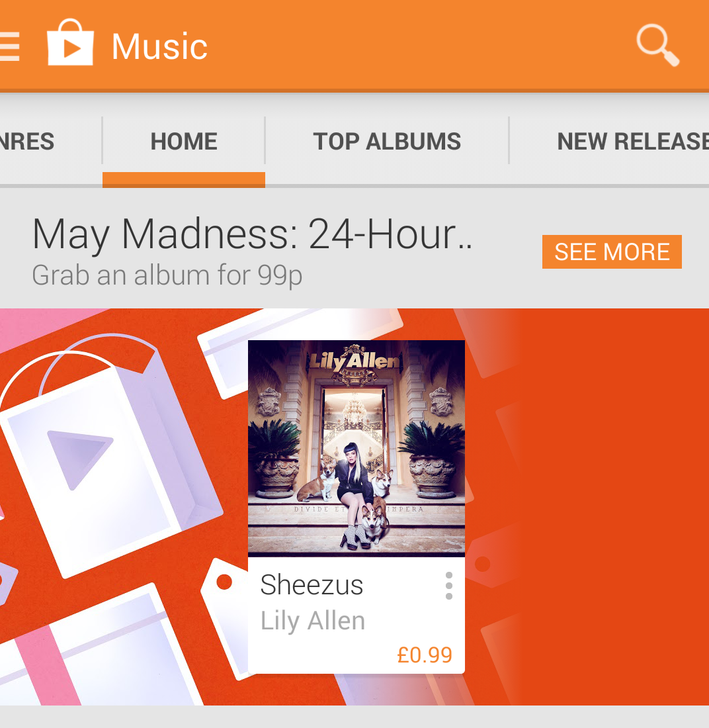Click the SEE MORE button
709x728 pixels.
coord(612,251)
